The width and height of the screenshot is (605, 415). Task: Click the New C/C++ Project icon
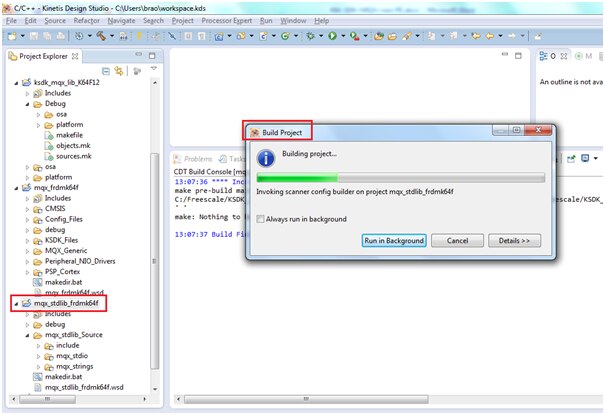pos(219,36)
